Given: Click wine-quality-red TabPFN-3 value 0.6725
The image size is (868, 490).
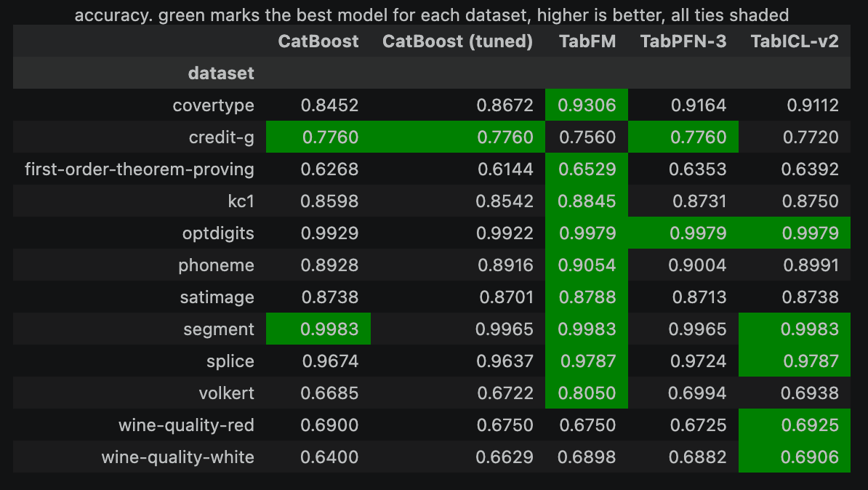Looking at the screenshot, I should click(698, 425).
